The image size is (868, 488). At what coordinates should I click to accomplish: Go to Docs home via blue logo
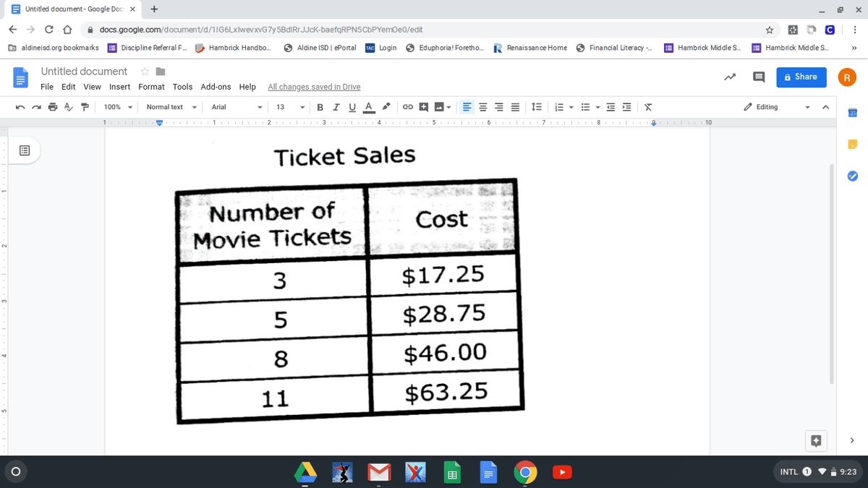coord(20,77)
